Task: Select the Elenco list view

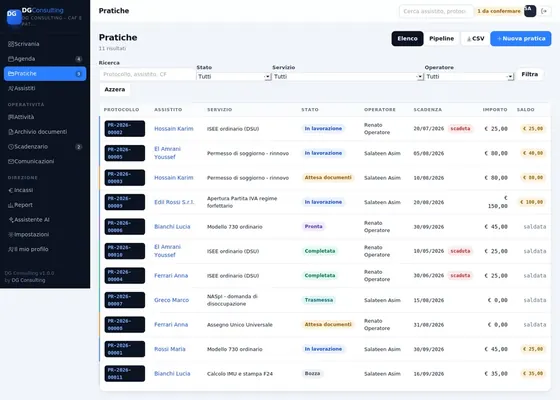Action: coord(407,39)
